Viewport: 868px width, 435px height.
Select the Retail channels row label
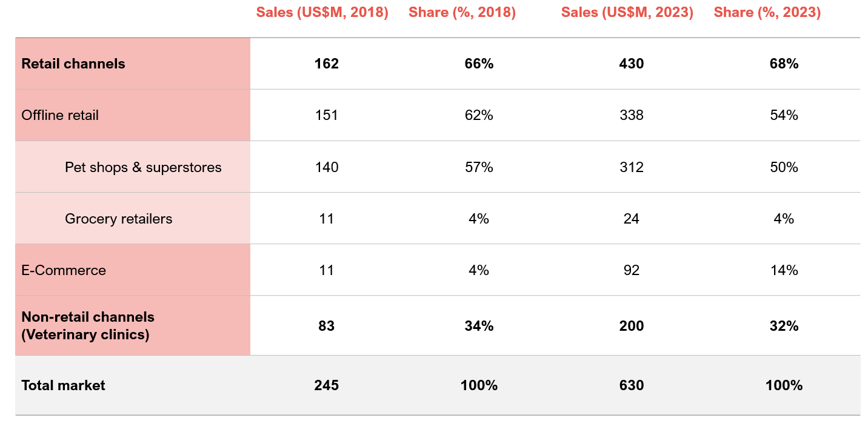click(73, 64)
